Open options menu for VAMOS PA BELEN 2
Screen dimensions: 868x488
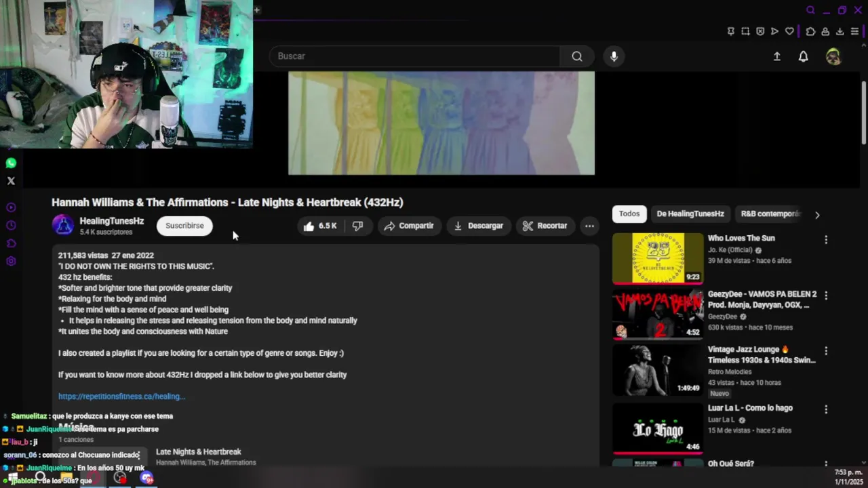click(826, 296)
